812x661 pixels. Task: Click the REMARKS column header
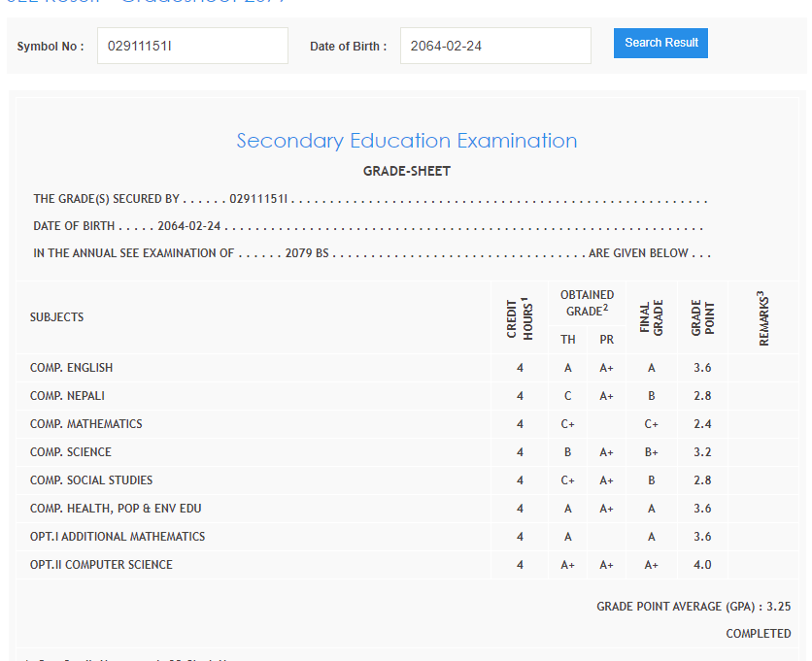pyautogui.click(x=762, y=317)
